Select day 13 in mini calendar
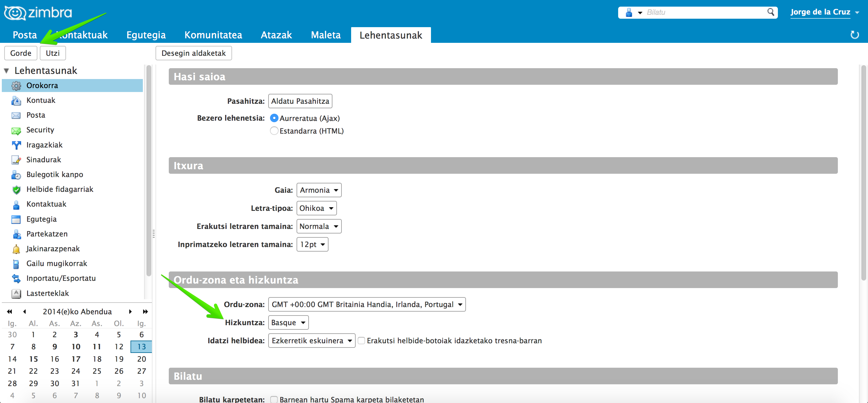Screen dimensions: 868x403 click(x=141, y=347)
